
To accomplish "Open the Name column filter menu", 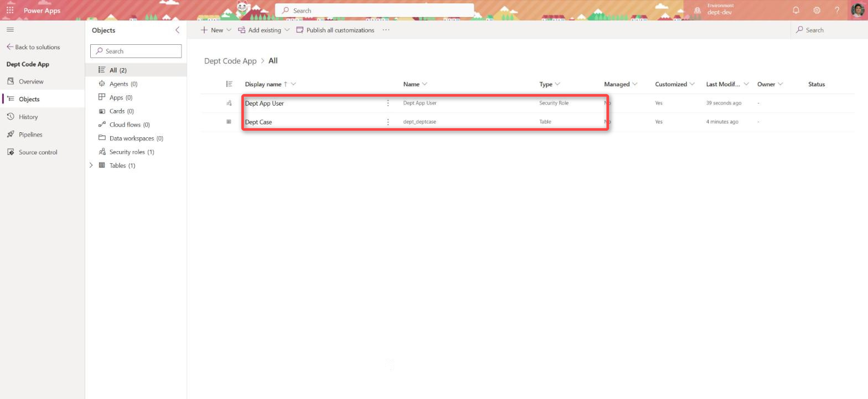I will coord(415,84).
